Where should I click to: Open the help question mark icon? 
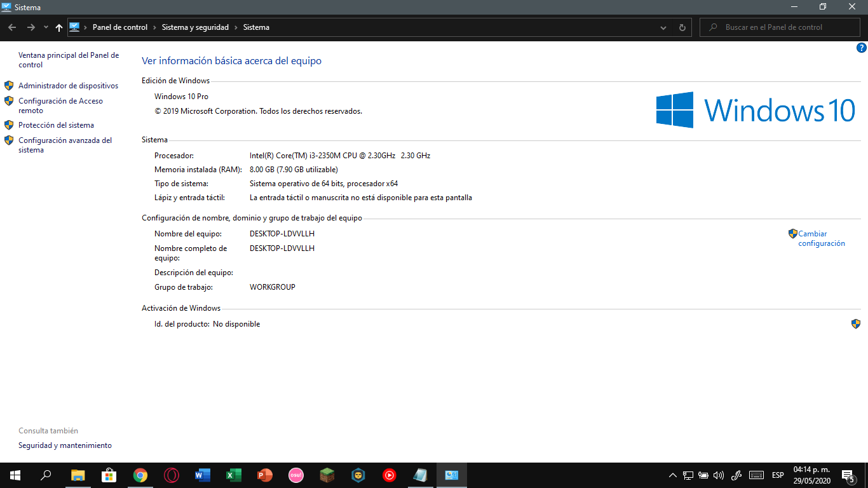click(x=862, y=48)
